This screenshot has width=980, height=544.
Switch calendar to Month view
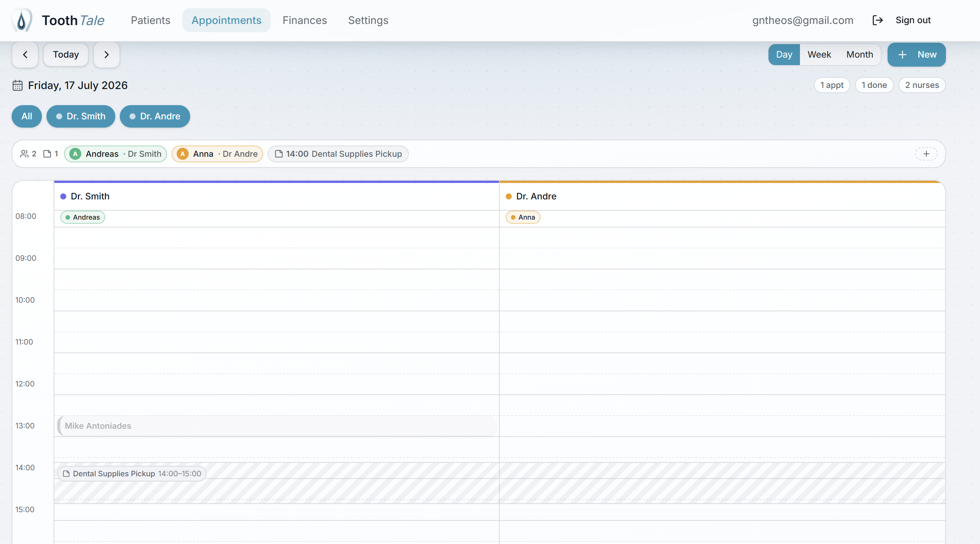(x=859, y=55)
